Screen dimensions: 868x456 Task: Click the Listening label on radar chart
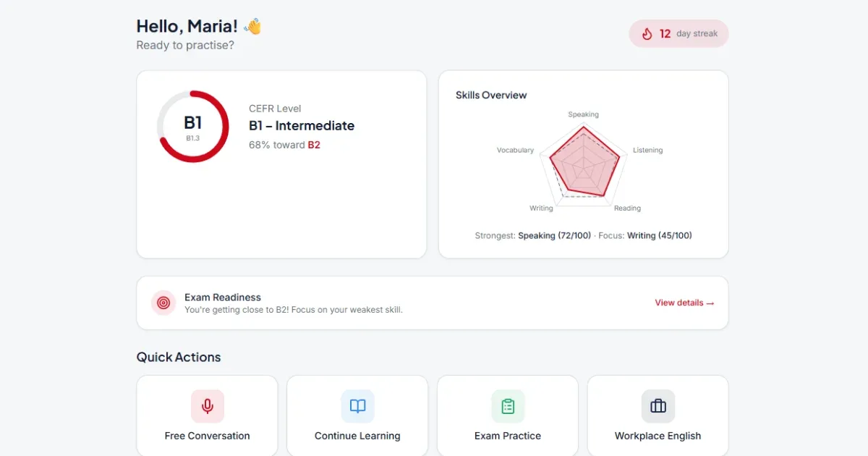tap(647, 150)
